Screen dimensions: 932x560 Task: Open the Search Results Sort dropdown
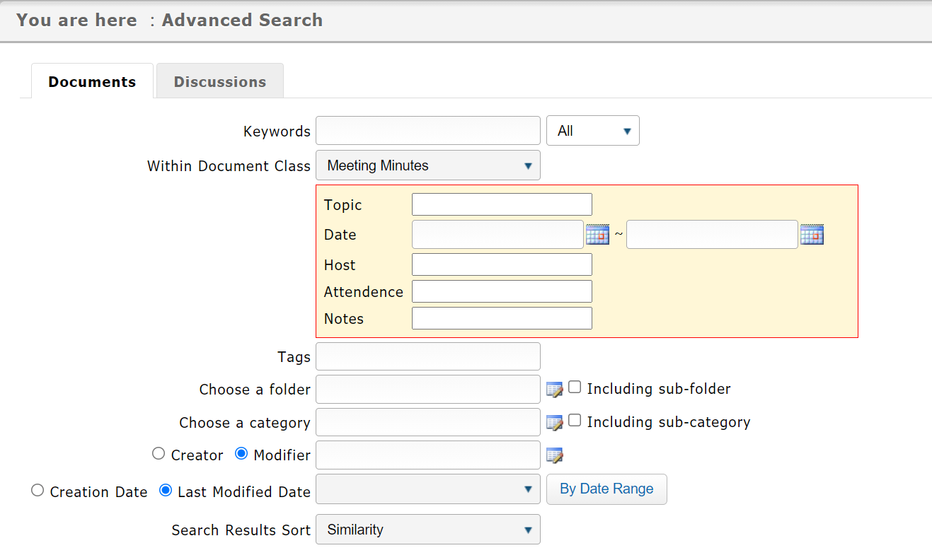427,530
